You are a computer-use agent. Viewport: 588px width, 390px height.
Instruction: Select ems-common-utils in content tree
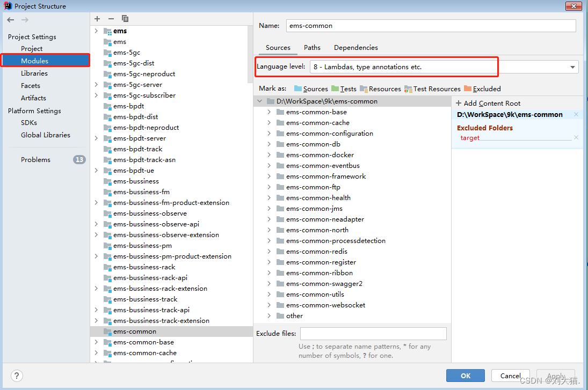pyautogui.click(x=315, y=295)
